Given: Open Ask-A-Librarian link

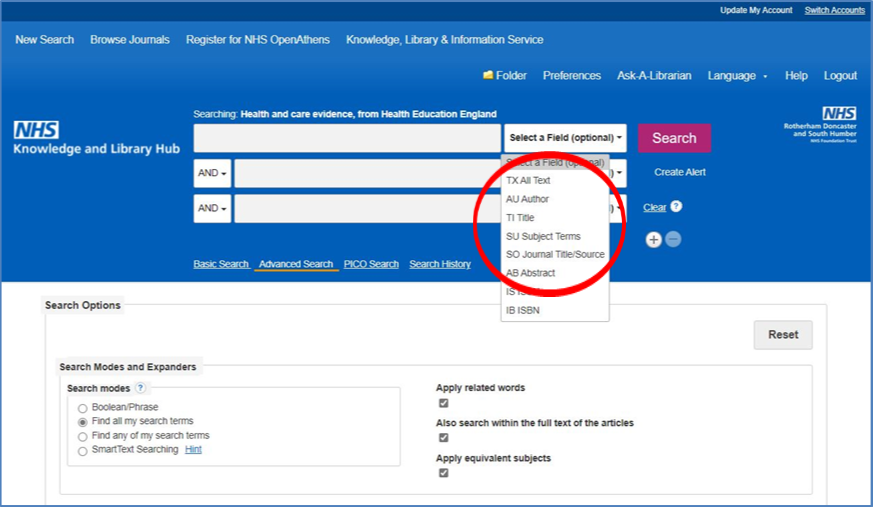Looking at the screenshot, I should coord(654,75).
